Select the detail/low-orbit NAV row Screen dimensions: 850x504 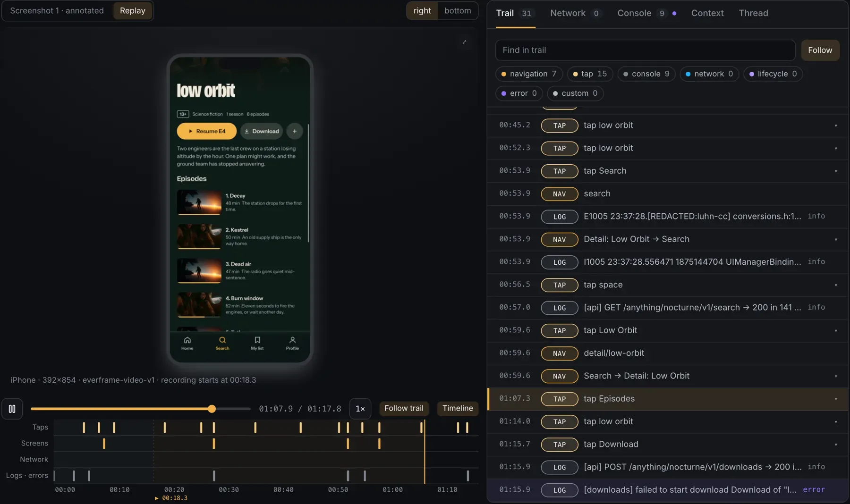click(668, 353)
